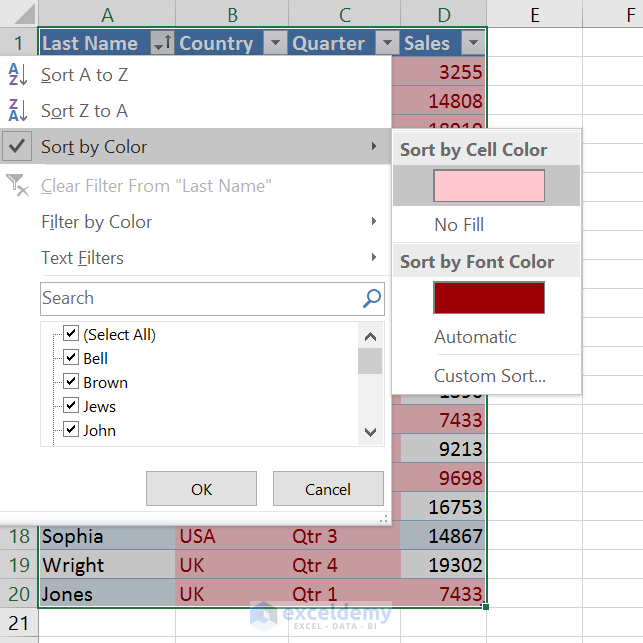
Task: Click the filter list scrollbar thumb
Action: pyautogui.click(x=370, y=361)
